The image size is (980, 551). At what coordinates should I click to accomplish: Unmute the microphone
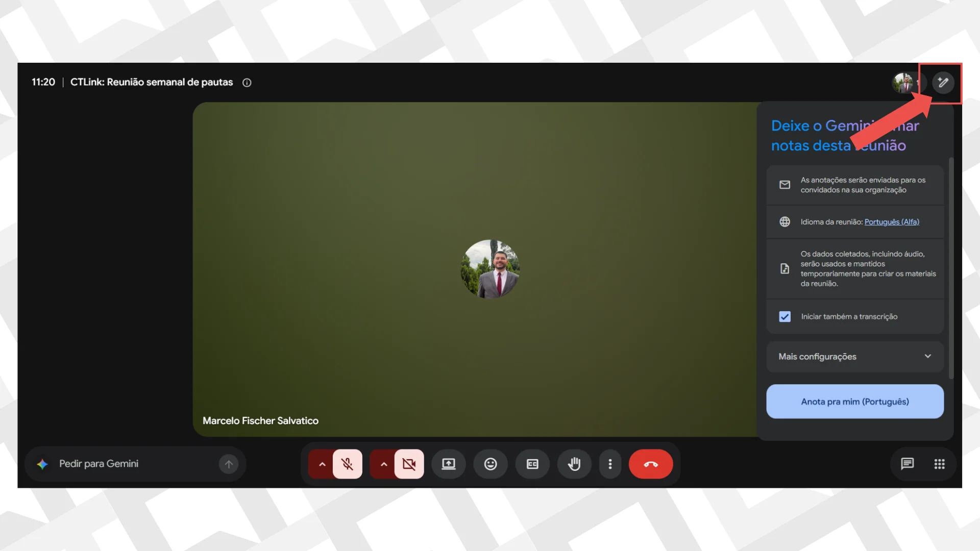pos(347,464)
